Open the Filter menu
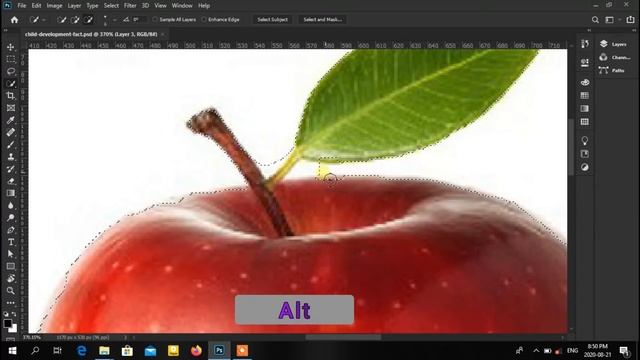The image size is (640, 360). coord(130,6)
